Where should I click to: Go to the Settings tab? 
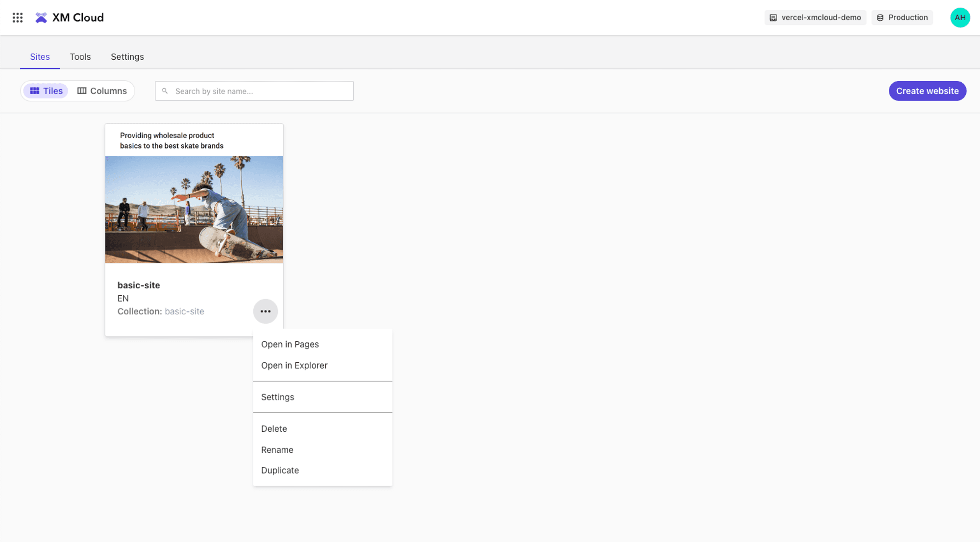click(127, 57)
